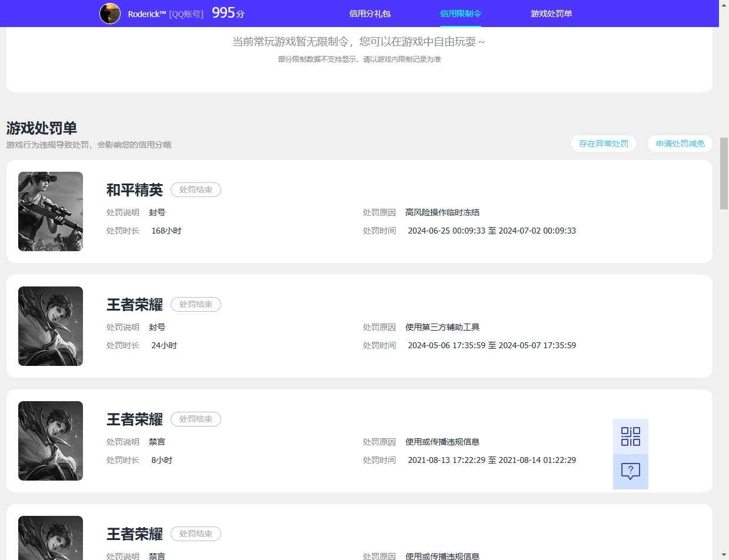Click 封号 in the 和平精英 record
This screenshot has width=729, height=560.
157,212
